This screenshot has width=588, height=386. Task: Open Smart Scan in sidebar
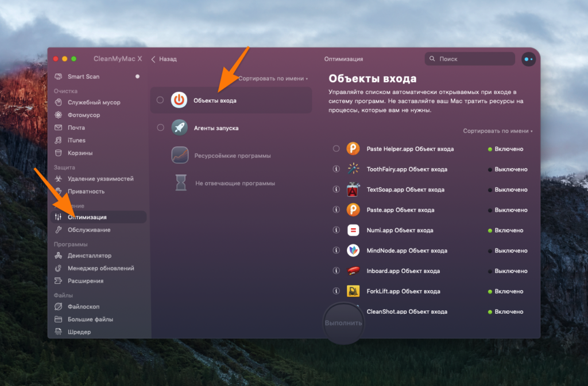(84, 76)
